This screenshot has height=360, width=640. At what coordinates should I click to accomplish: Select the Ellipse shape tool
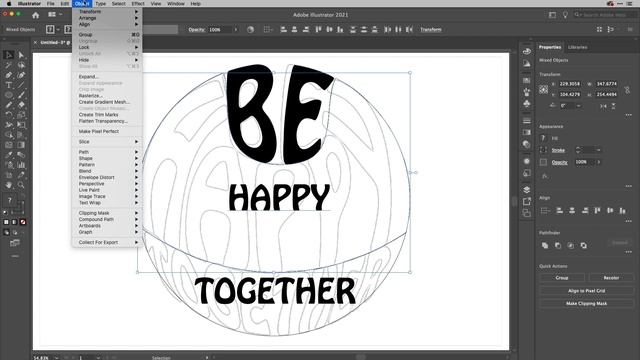(x=9, y=95)
